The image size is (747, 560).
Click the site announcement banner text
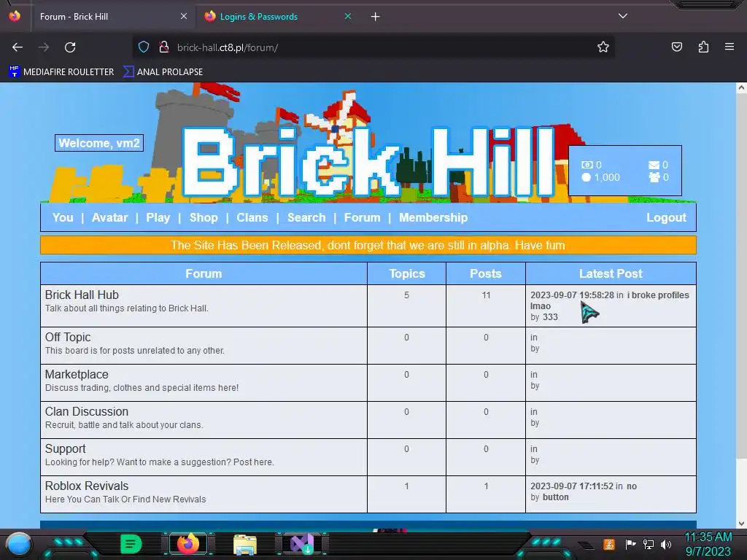tap(368, 245)
